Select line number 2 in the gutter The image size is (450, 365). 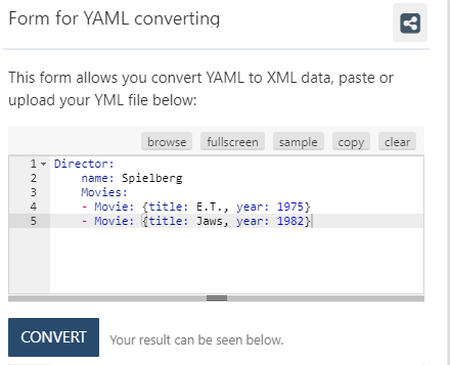click(33, 178)
